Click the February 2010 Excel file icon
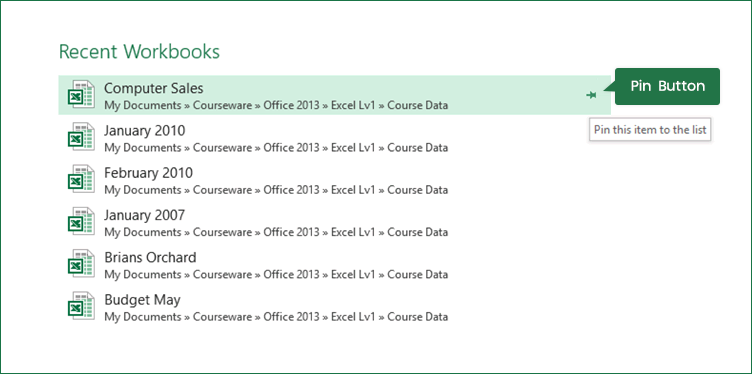Image resolution: width=752 pixels, height=375 pixels. (x=81, y=179)
